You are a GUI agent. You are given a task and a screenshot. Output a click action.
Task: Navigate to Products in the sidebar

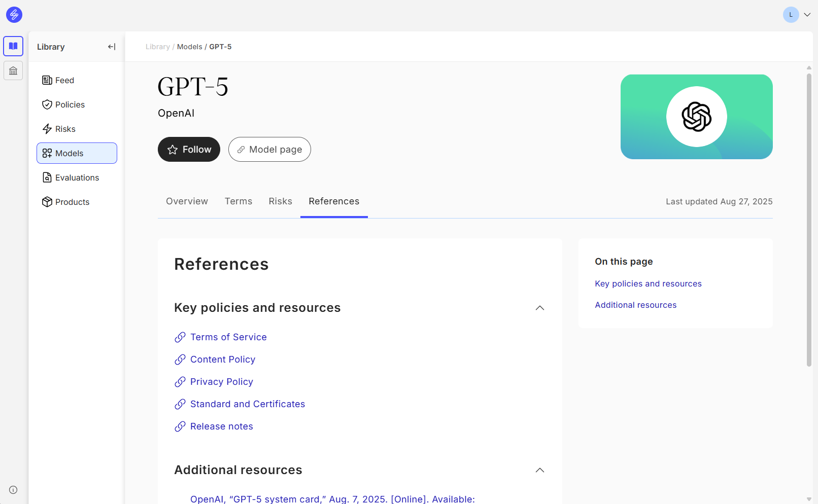[72, 202]
